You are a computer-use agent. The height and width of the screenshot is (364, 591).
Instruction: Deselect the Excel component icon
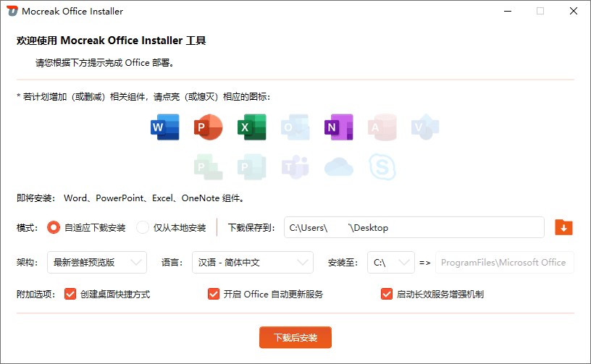pos(251,127)
